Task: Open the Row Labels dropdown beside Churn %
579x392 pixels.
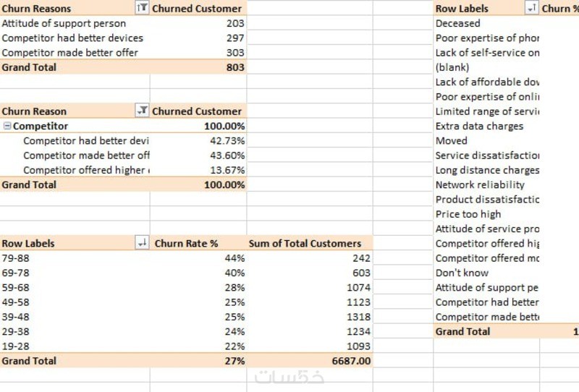Action: click(x=532, y=9)
